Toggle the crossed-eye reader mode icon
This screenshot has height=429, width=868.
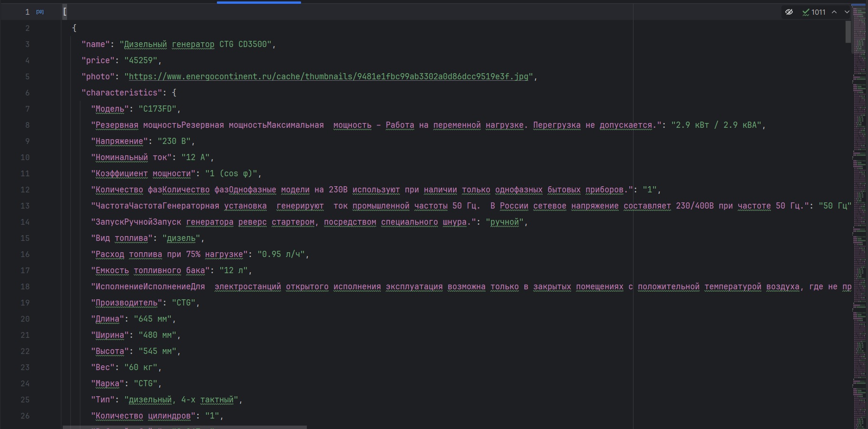(x=789, y=12)
